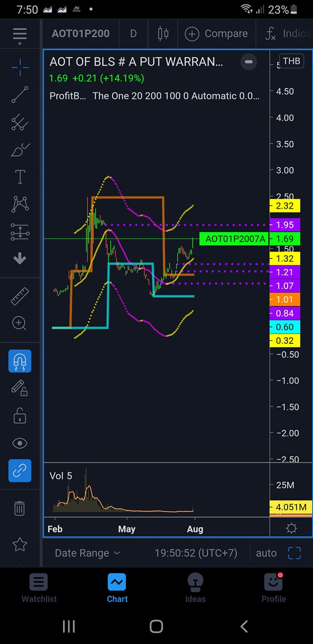Toggle stay in drawing mode pencil-lock
This screenshot has width=313, height=644.
20,388
